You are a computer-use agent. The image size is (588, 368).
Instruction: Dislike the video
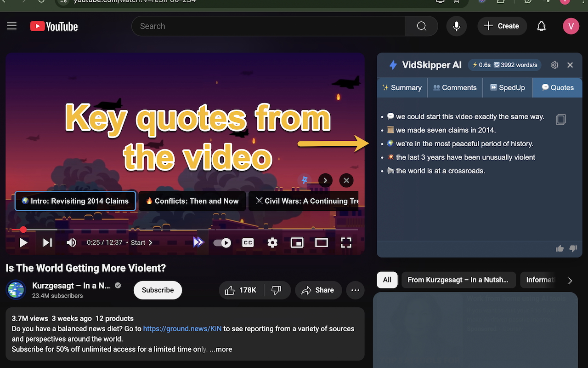pos(277,290)
